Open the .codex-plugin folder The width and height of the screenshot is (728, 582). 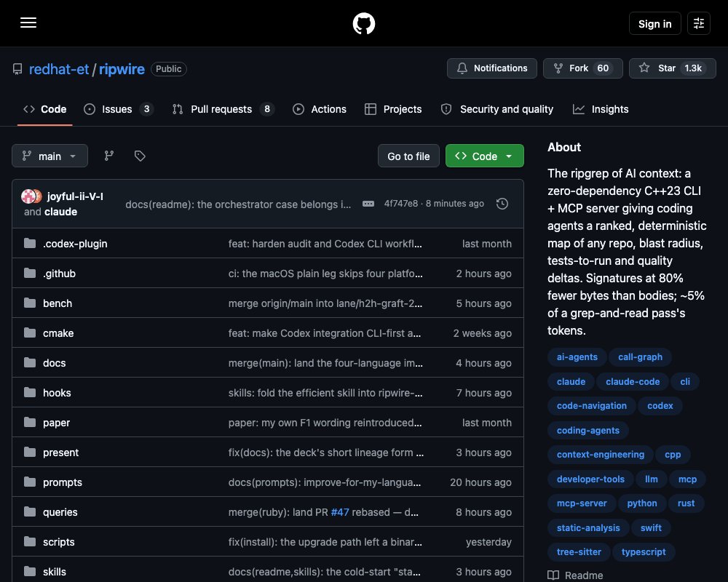[75, 244]
